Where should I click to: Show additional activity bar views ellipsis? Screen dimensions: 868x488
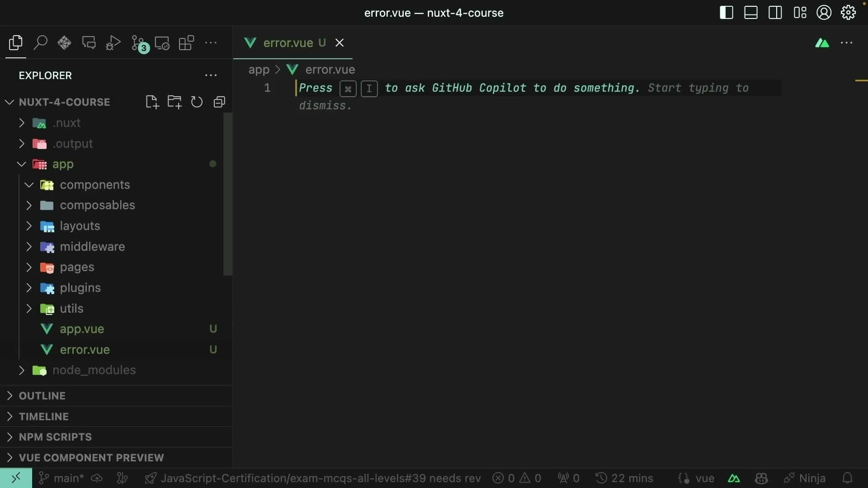click(211, 43)
